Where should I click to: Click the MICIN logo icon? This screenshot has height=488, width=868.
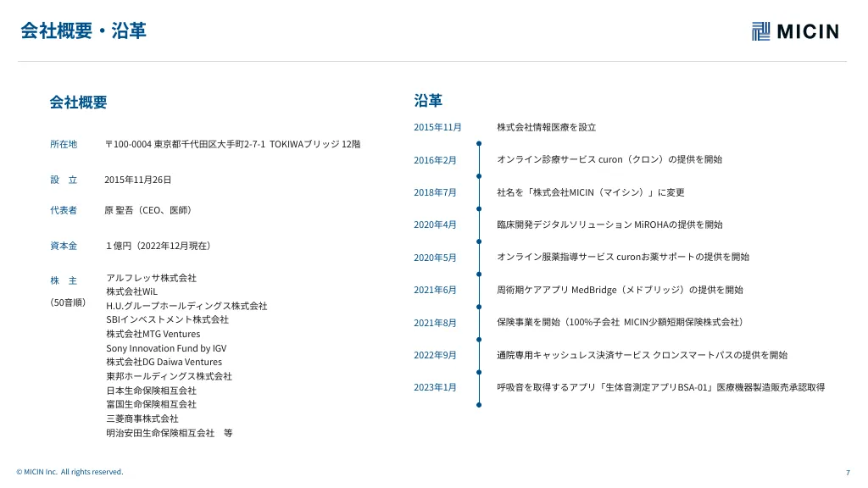tap(760, 31)
